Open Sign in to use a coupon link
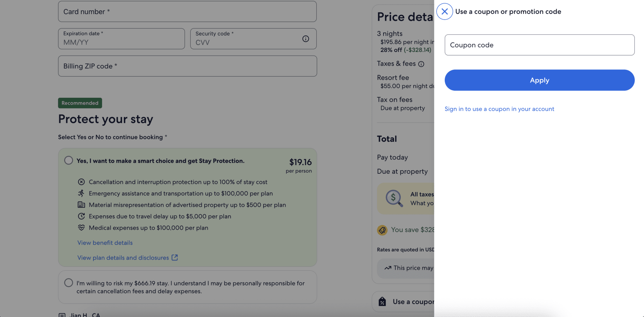This screenshot has width=644, height=317. click(499, 109)
